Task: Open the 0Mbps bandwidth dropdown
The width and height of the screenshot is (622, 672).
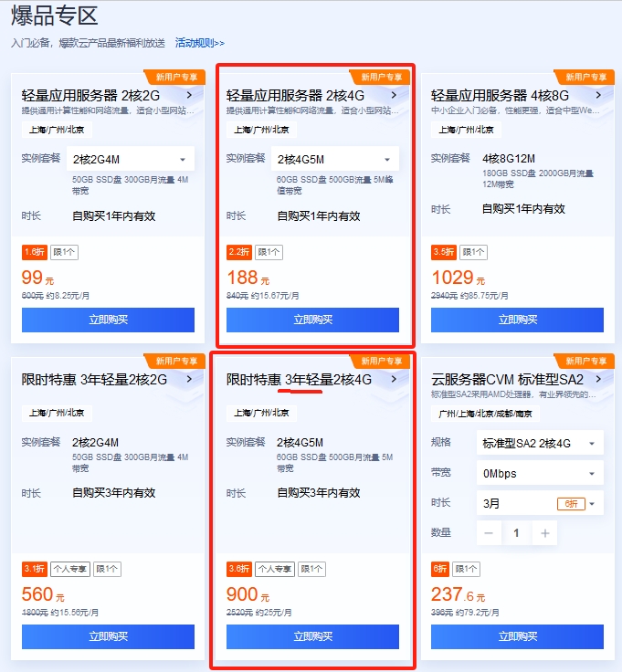Action: point(540,473)
